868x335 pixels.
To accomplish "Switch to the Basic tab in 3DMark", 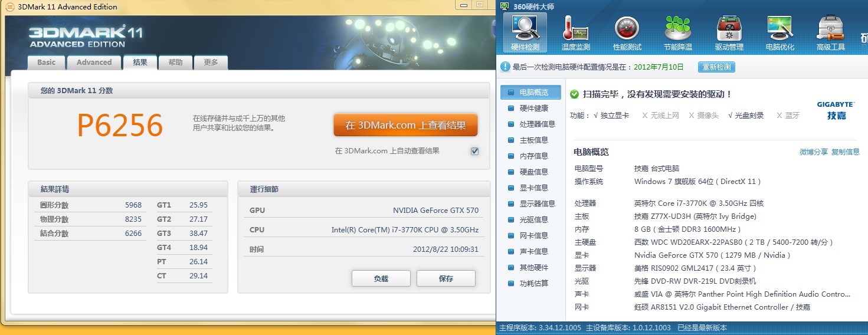I will pyautogui.click(x=47, y=63).
